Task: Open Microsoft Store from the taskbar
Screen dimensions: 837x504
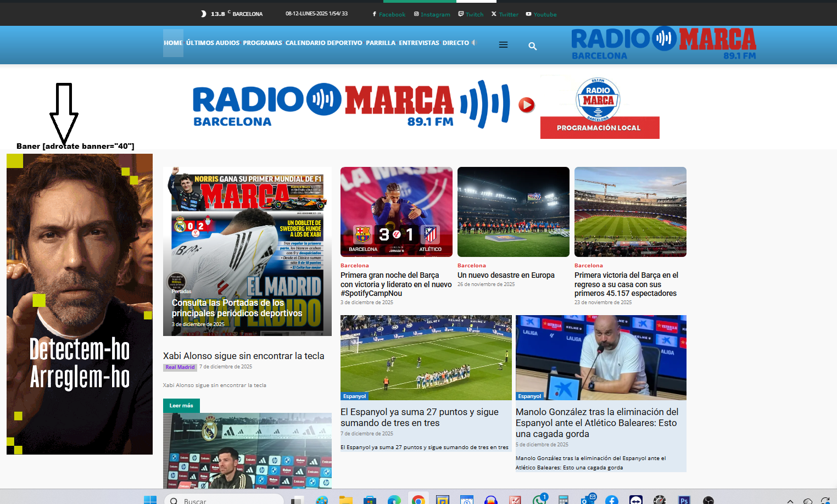Action: click(x=370, y=500)
